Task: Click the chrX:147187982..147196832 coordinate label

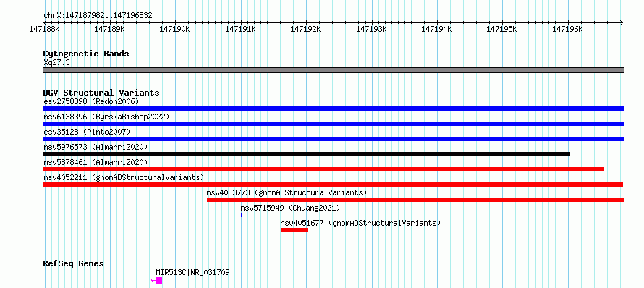Action: point(98,16)
